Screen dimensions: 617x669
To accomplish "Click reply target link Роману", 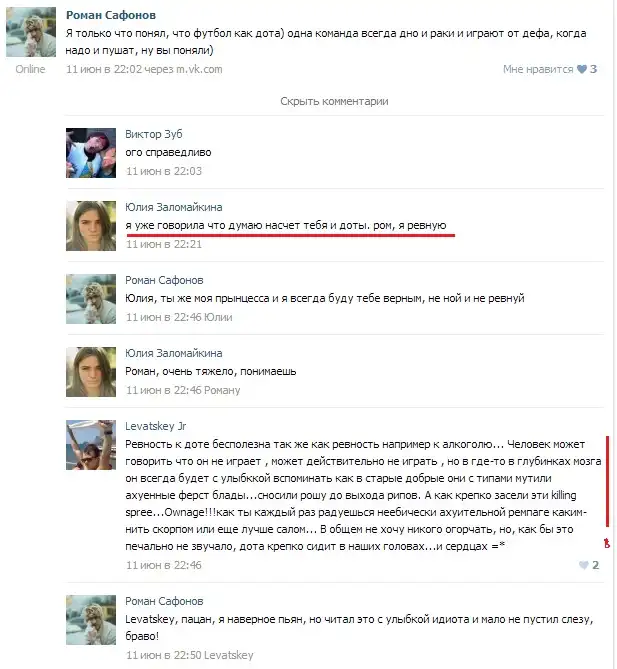I will [222, 390].
